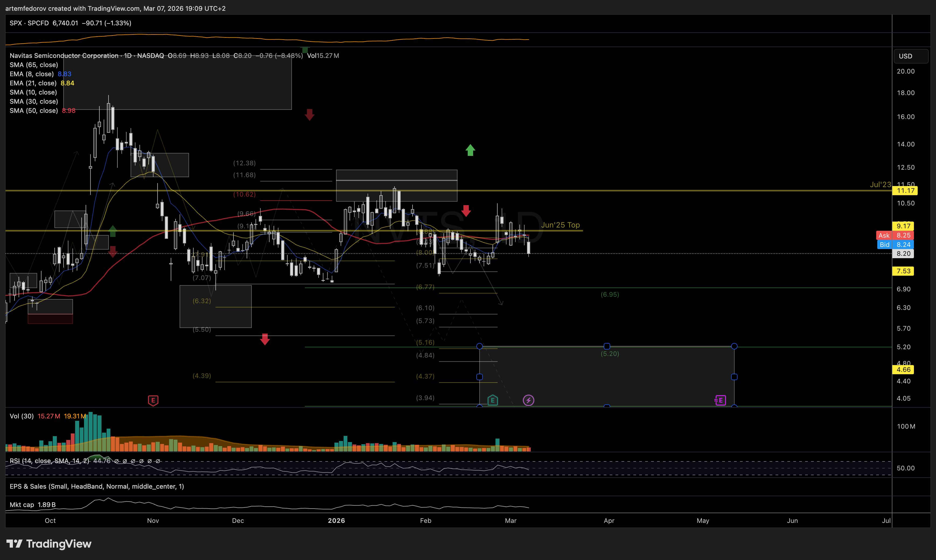Screen dimensions: 936x560
Task: Select the red down arrow above February candles
Action: click(466, 211)
